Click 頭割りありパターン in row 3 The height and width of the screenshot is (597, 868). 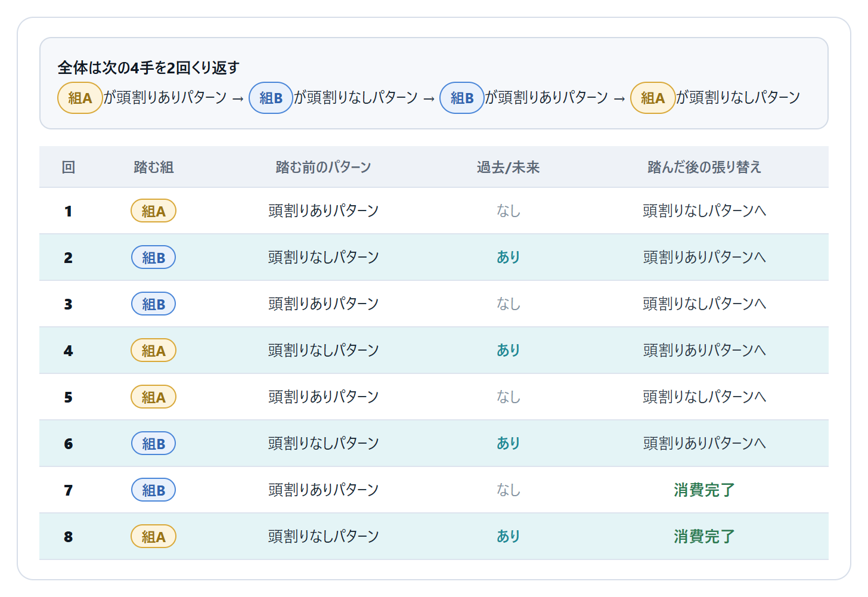323,304
